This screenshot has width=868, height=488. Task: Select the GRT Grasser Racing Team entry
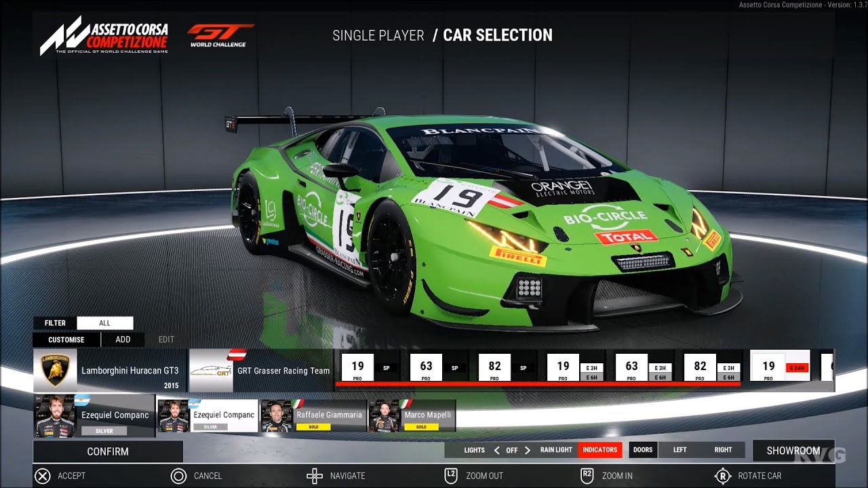click(262, 371)
